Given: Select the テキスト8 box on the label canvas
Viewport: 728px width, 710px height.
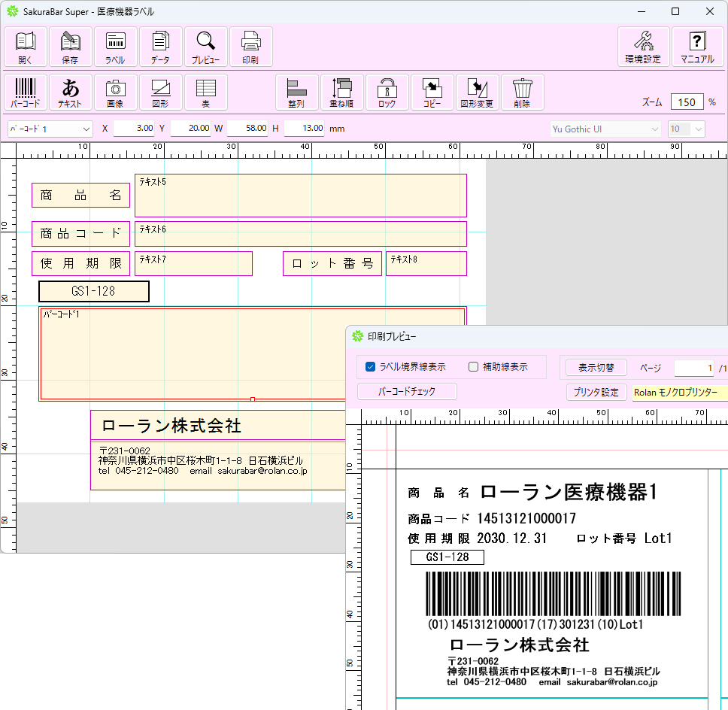Looking at the screenshot, I should [426, 264].
